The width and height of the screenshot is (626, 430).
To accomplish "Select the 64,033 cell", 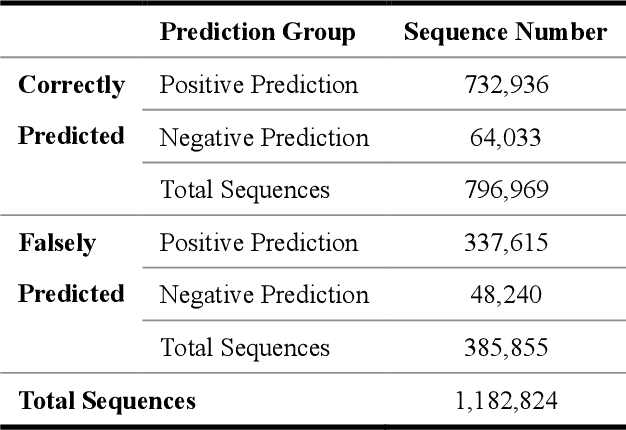I will pyautogui.click(x=506, y=137).
